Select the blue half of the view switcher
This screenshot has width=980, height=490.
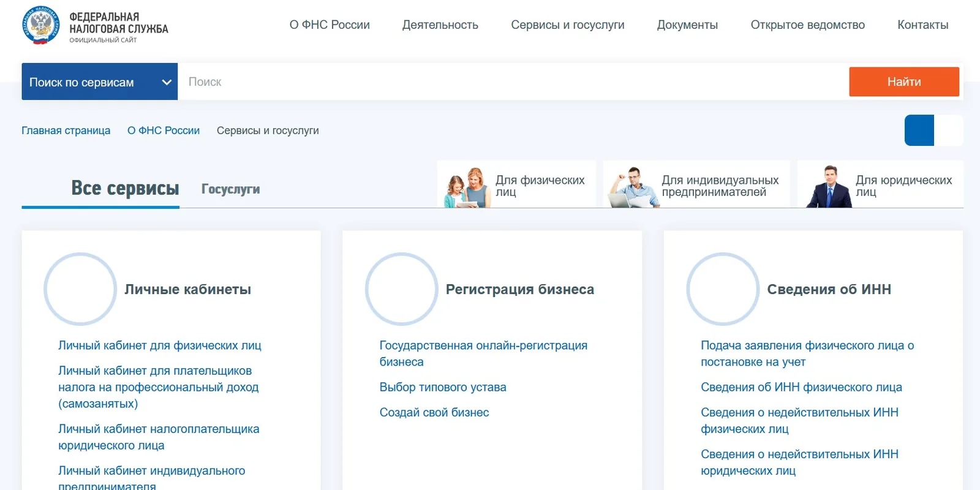pos(919,130)
